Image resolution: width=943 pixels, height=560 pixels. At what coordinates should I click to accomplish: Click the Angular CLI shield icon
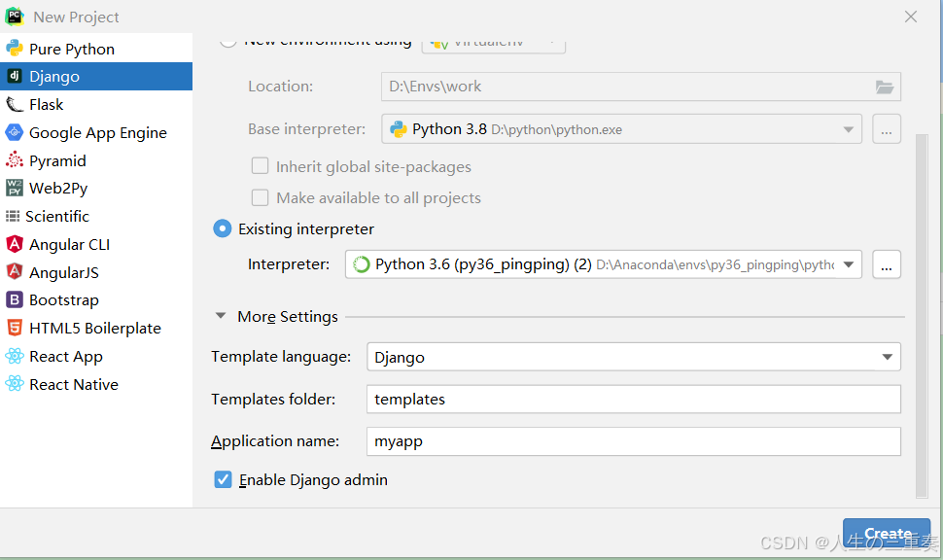coord(15,244)
